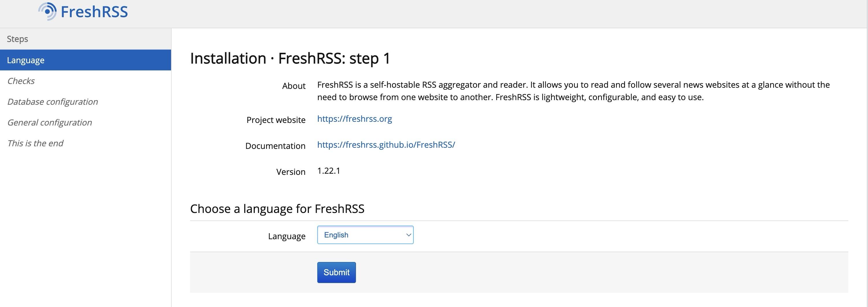Click the Language field label beside the dropdown
868x307 pixels.
[x=287, y=236]
